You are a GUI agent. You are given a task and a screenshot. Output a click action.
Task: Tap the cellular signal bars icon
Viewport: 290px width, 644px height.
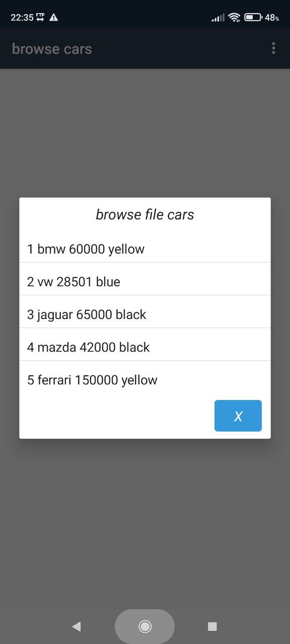click(x=218, y=18)
